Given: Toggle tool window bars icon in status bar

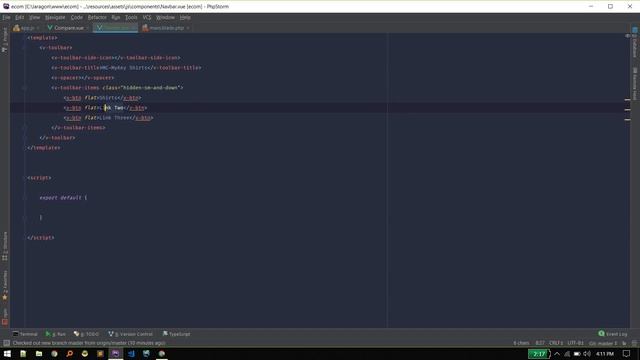Looking at the screenshot, I should pyautogui.click(x=6, y=343).
